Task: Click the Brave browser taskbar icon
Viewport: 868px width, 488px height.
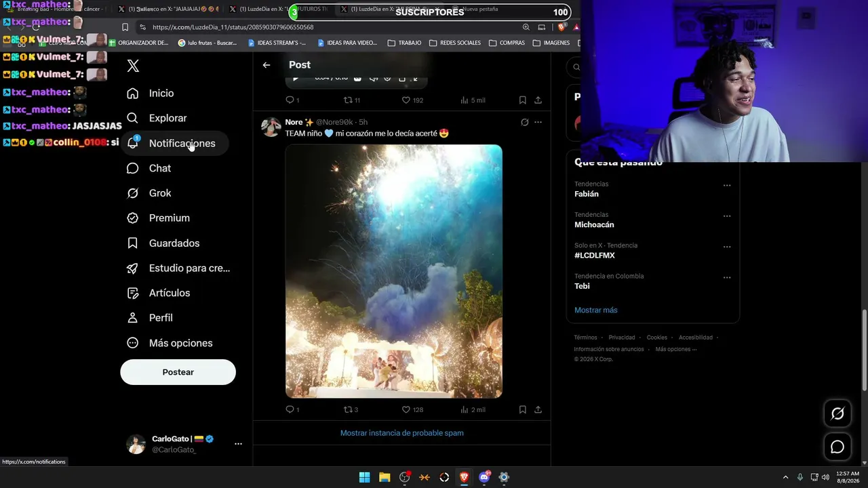Action: click(464, 477)
